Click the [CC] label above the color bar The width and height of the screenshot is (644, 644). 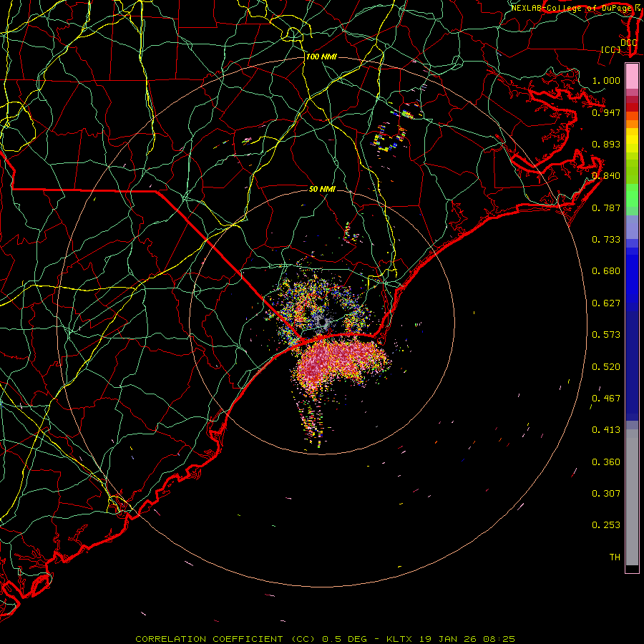611,49
